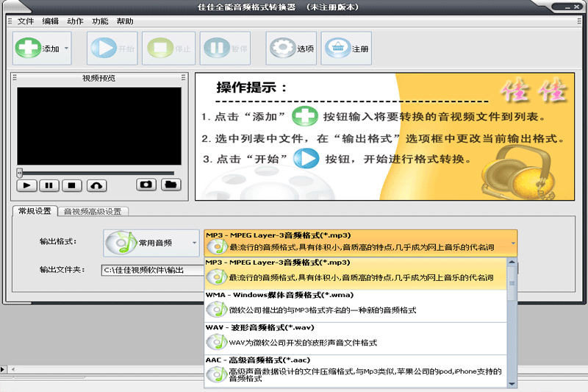The width and height of the screenshot is (588, 392).
Task: Click the format list scrollbar up arrow
Action: point(512,262)
